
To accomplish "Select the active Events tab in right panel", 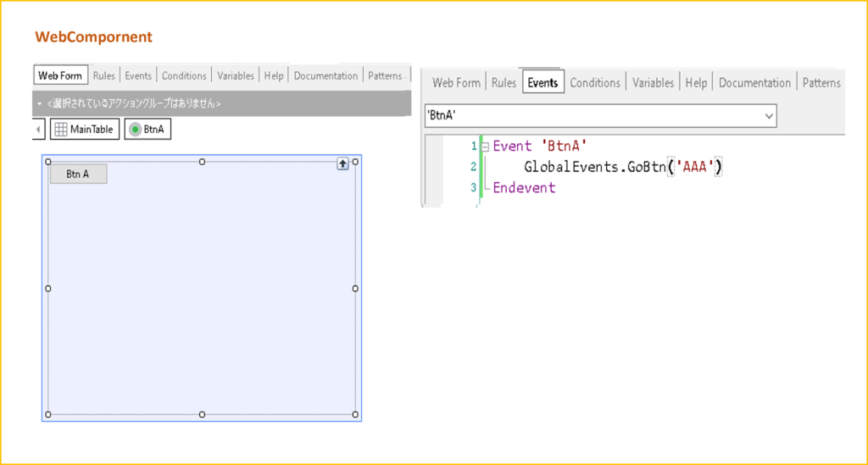I will click(x=542, y=82).
